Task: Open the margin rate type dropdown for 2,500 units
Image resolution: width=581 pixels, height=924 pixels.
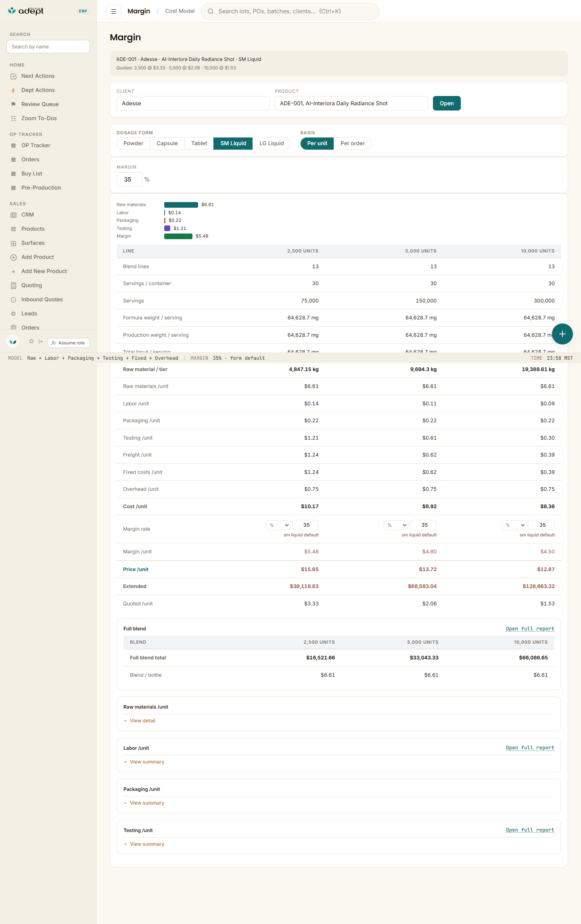Action: 278,525
